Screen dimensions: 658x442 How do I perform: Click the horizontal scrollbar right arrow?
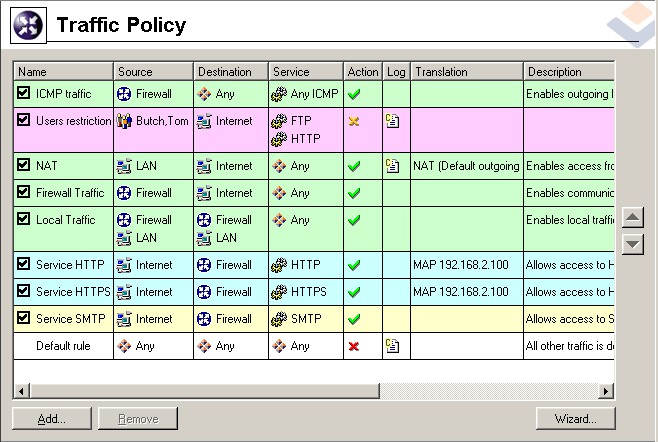[606, 391]
